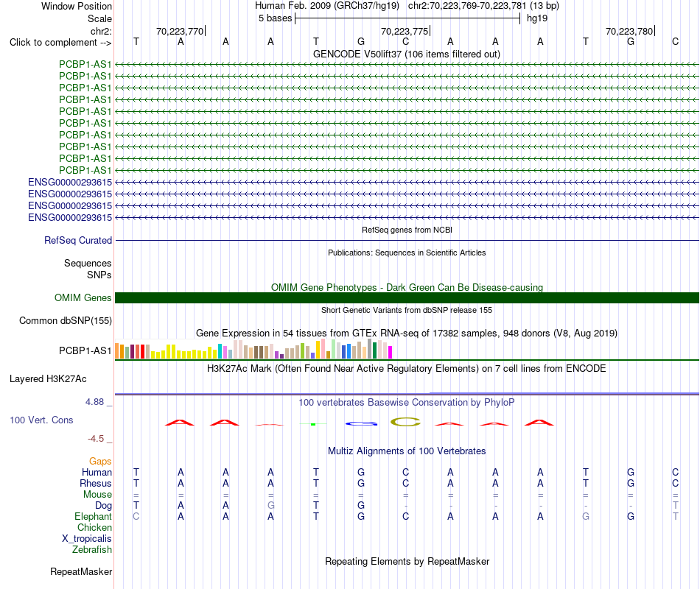Select the Chicken alignment row label
This screenshot has width=700, height=589.
[x=94, y=527]
